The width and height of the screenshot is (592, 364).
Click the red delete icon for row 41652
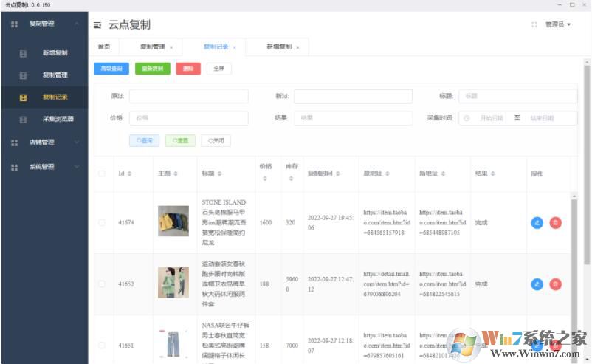click(555, 284)
